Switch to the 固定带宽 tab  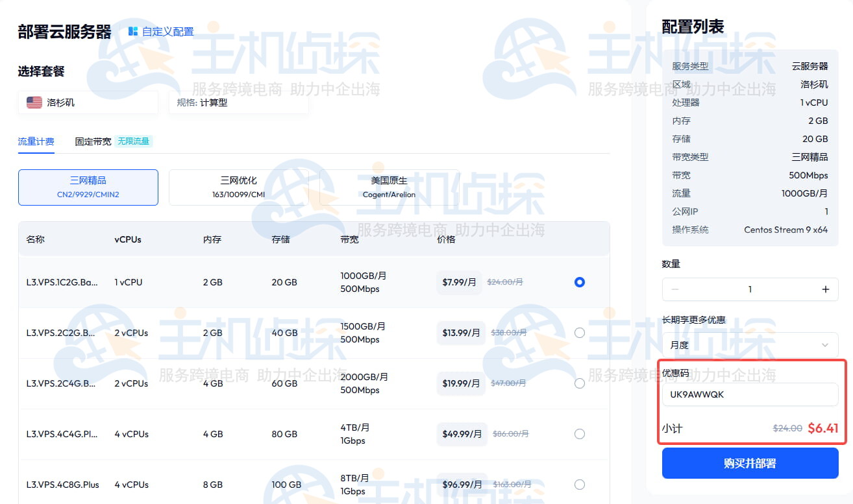(x=93, y=141)
